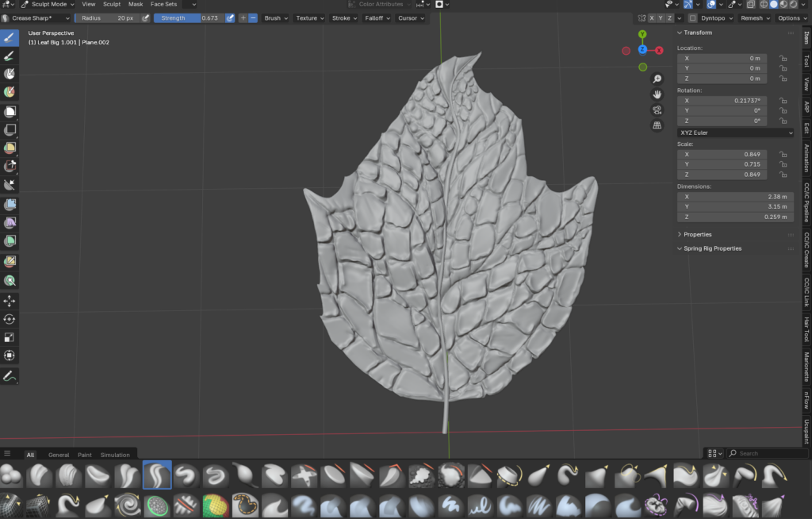The image size is (812, 519).
Task: Toggle X axis symmetry button
Action: click(x=652, y=18)
